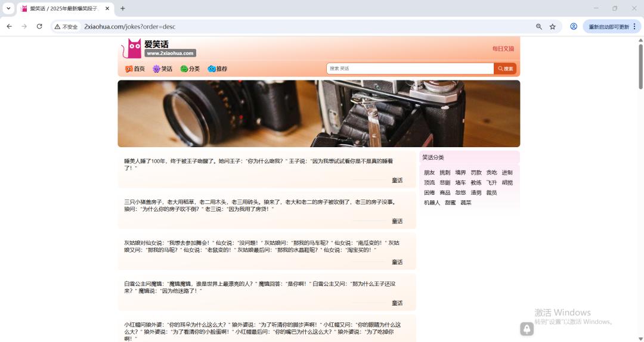Click the scrollbar up arrow
The image size is (644, 342).
click(x=640, y=40)
